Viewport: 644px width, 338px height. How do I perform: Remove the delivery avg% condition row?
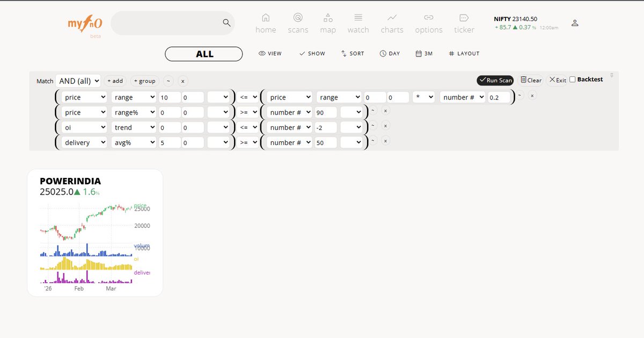(385, 140)
